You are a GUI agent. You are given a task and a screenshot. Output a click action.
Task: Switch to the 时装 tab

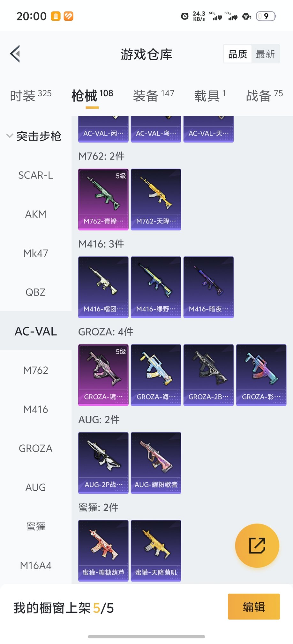31,95
